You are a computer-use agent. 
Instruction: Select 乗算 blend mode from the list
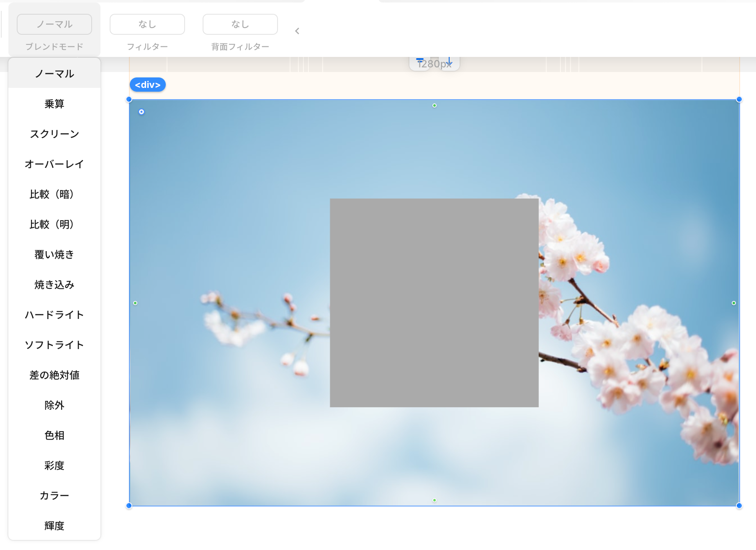54,104
